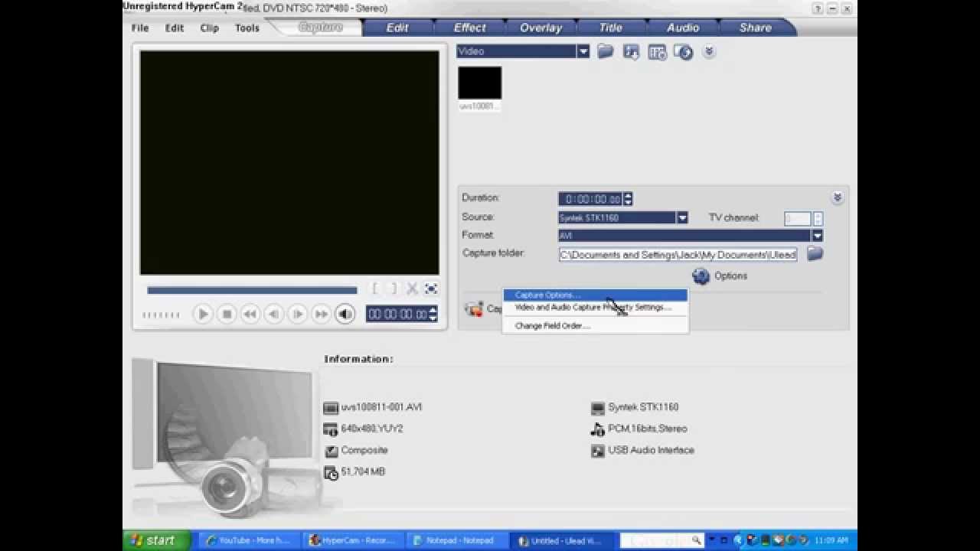
Task: Step to next frame
Action: pos(298,314)
